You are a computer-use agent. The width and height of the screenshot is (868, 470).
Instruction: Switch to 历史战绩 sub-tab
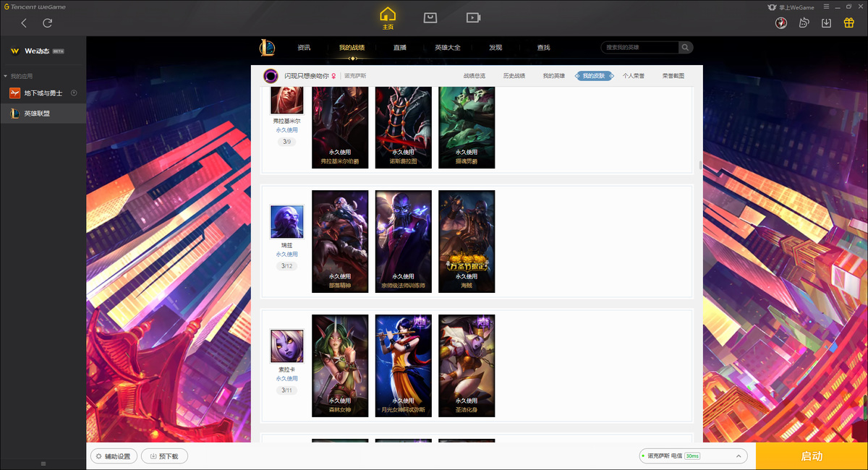click(514, 75)
